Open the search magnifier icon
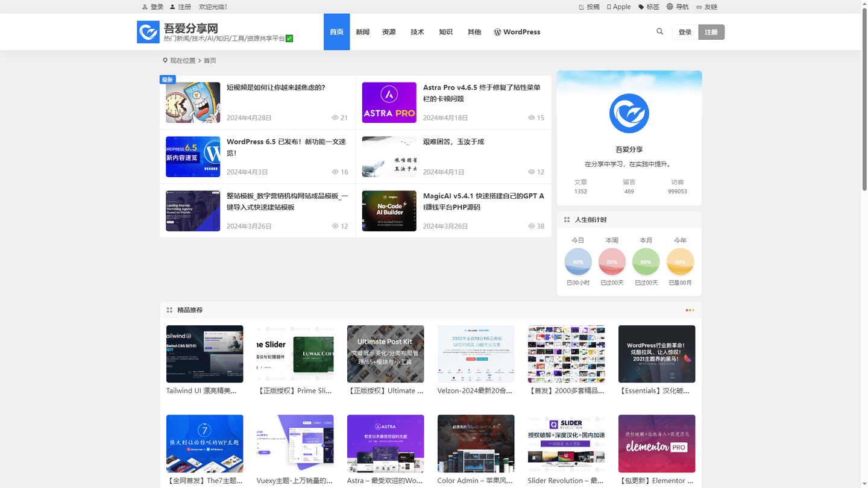Screen dimensions: 868x488 point(659,31)
